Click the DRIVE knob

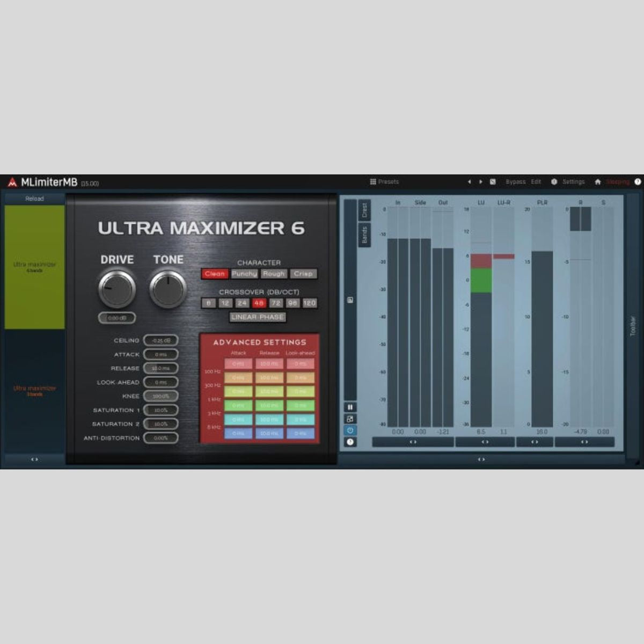[x=117, y=289]
